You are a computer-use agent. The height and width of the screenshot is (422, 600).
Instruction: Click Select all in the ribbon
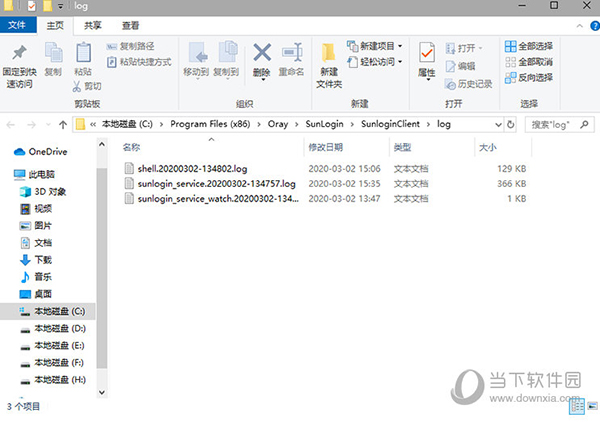point(529,46)
